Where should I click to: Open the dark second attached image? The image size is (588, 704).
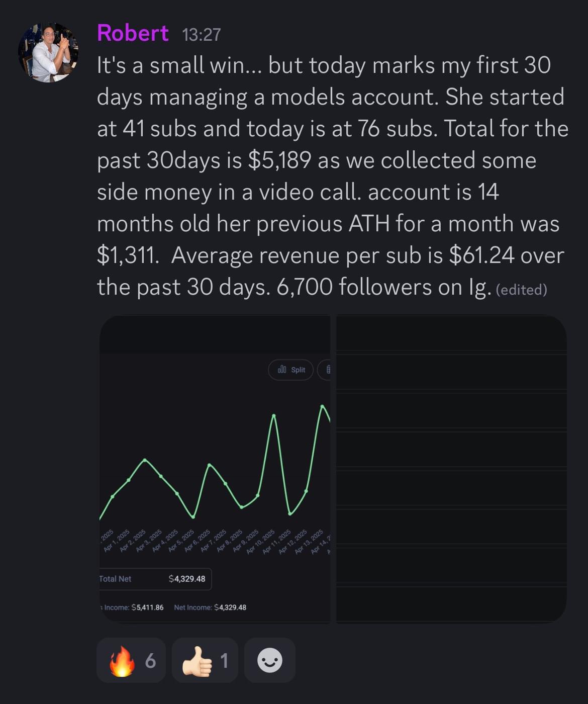click(x=451, y=469)
